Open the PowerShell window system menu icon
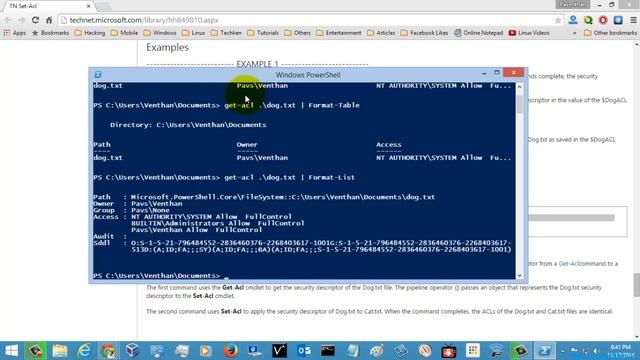The width and height of the screenshot is (640, 360). click(98, 75)
